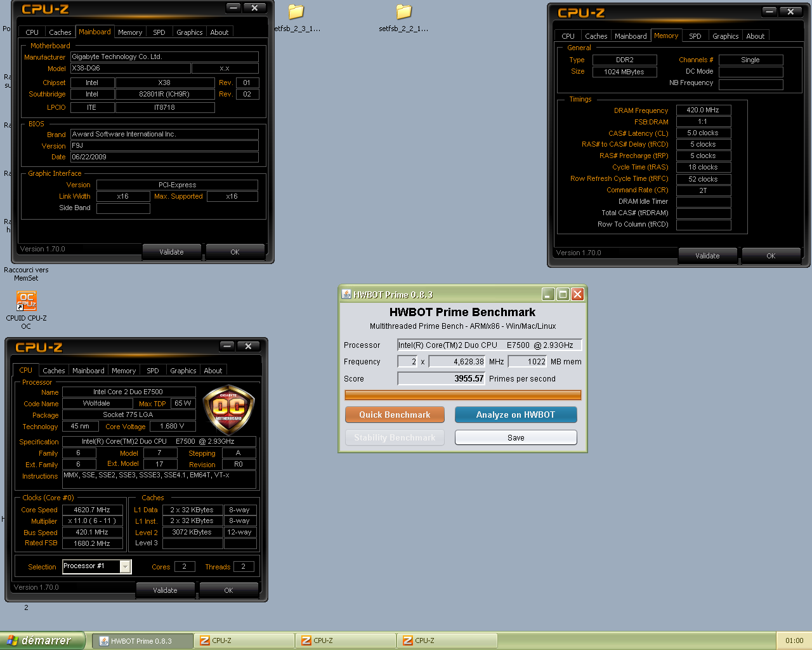Image resolution: width=812 pixels, height=650 pixels.
Task: Click the Gigabyte OC motherboard badge logo
Action: 228,408
